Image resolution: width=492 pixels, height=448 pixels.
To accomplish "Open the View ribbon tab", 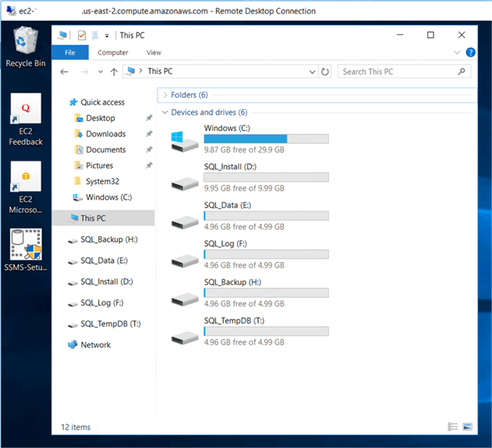I will 154,52.
